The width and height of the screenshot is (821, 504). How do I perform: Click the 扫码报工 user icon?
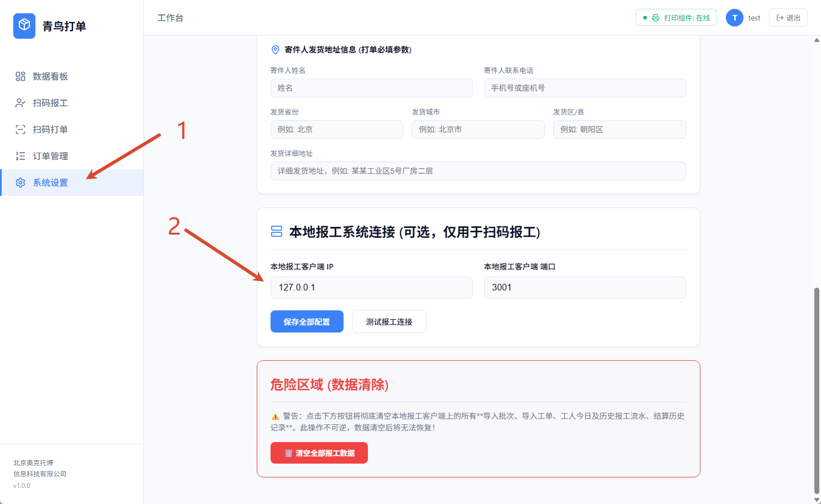coord(20,103)
